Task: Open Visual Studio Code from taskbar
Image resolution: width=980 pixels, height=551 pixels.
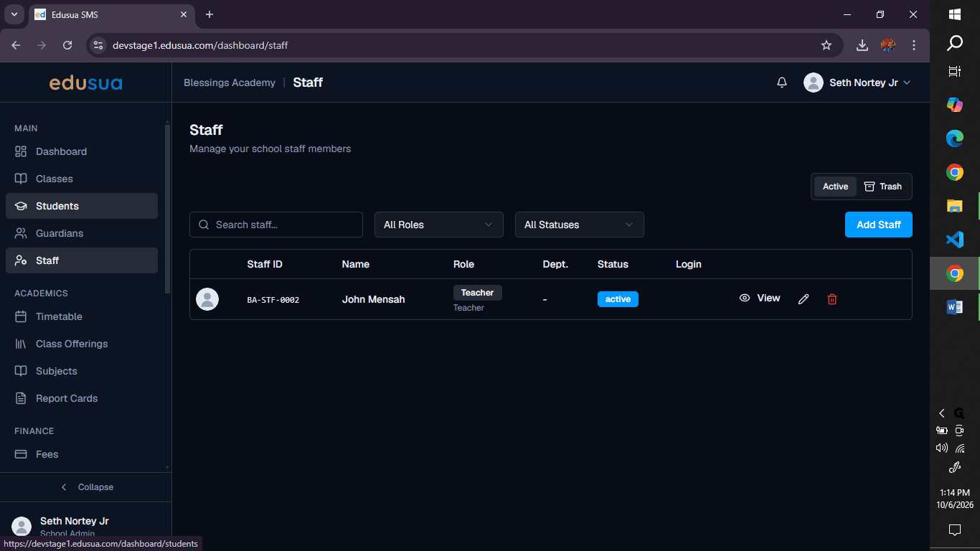Action: [955, 240]
